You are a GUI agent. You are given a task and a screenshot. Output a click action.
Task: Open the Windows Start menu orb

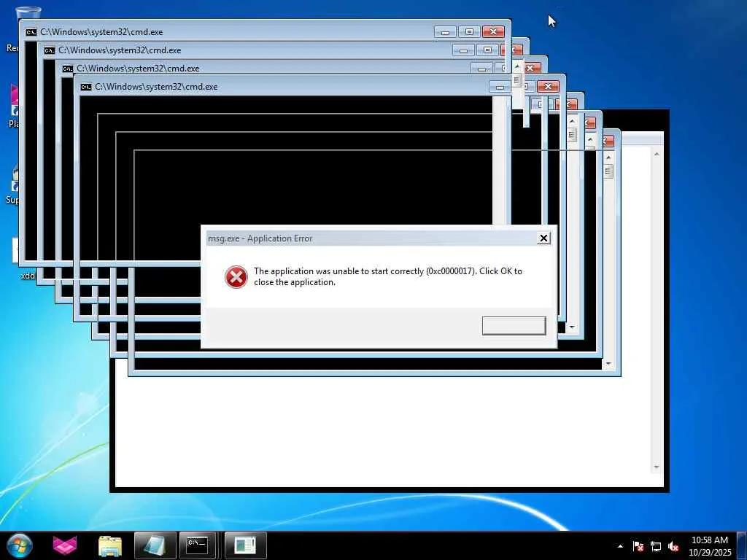coord(20,545)
